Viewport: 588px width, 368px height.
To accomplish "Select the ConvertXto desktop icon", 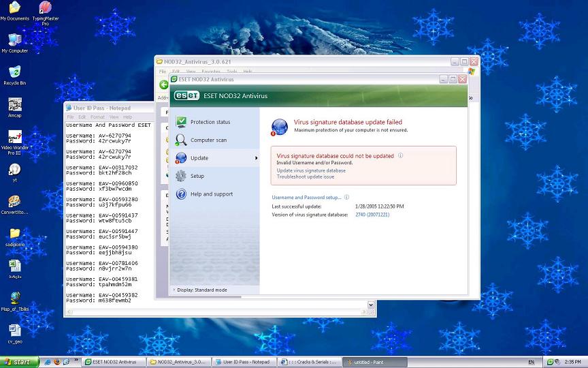I will click(14, 201).
